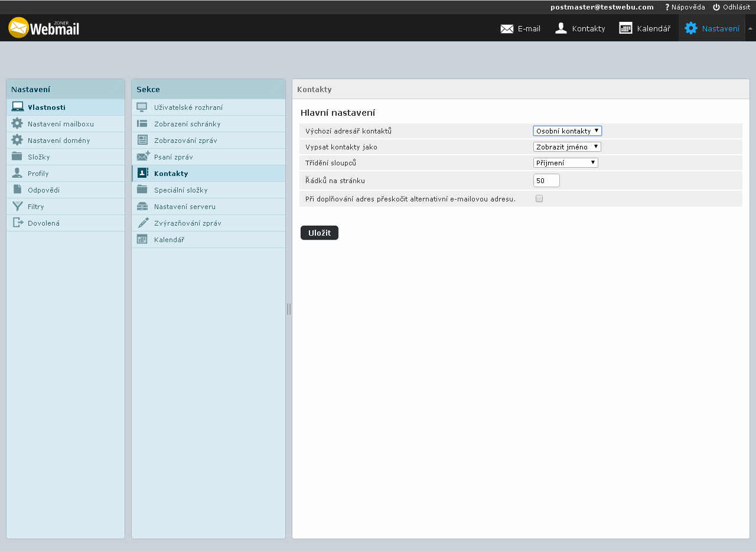The width and height of the screenshot is (756, 551).
Task: Click the Nastavení serveru icon
Action: (142, 207)
